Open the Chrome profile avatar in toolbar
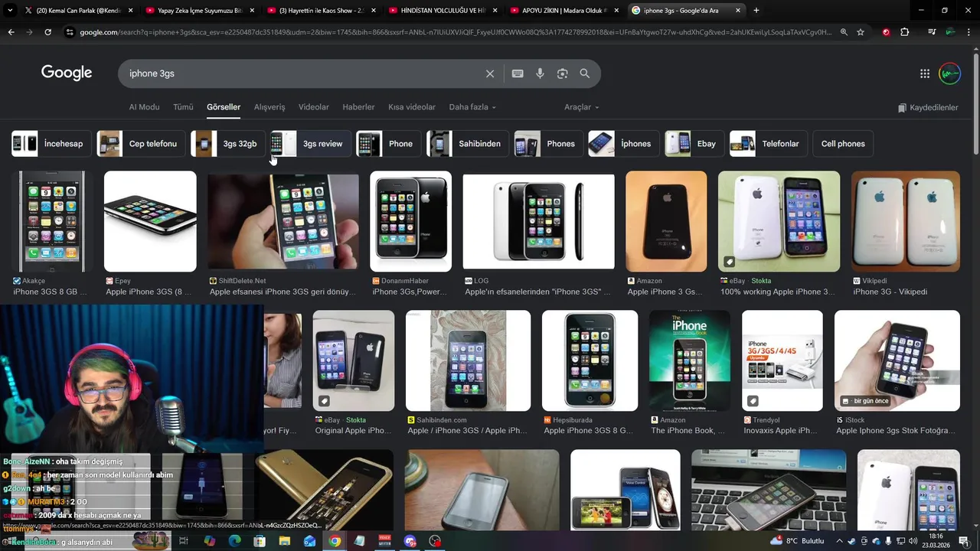The height and width of the screenshot is (551, 980). [950, 32]
